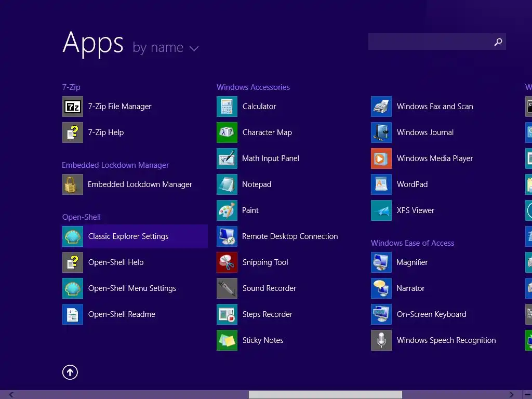
Task: Click the 'XPS Viewer' label text
Action: [416, 210]
